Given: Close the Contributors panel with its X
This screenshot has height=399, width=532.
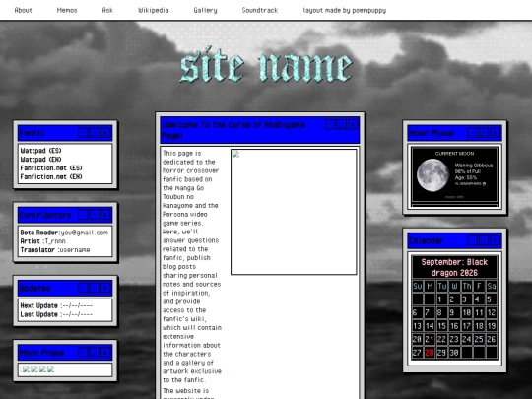Looking at the screenshot, I should [x=105, y=215].
